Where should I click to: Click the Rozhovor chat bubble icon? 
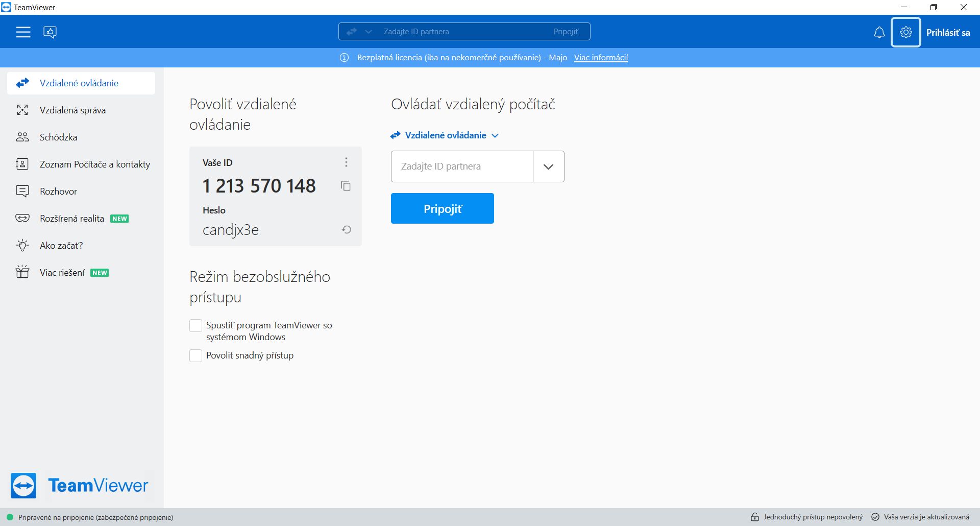click(x=22, y=192)
